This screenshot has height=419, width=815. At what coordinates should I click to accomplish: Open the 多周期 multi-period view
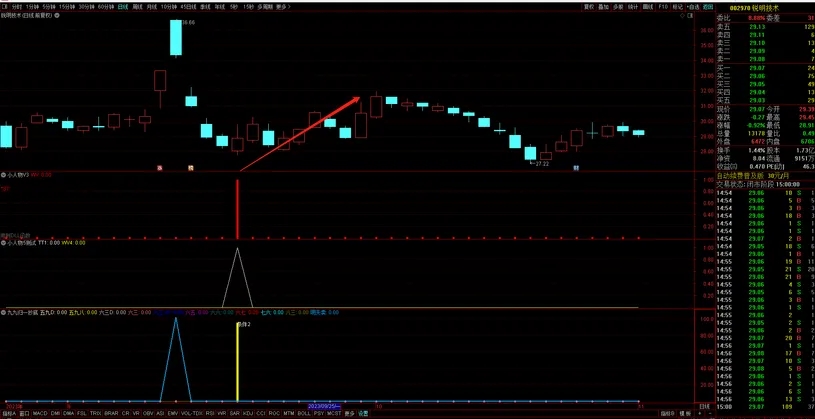[x=264, y=5]
